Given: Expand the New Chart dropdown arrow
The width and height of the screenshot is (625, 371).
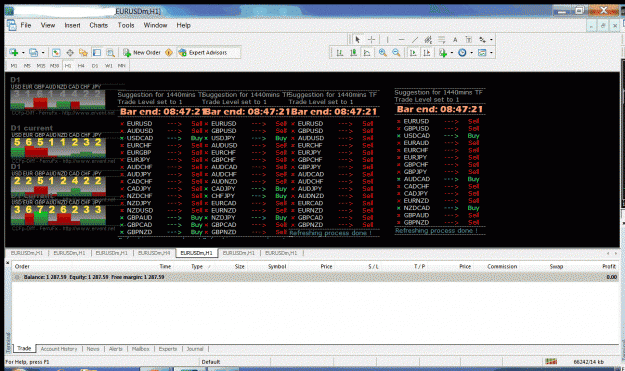Looking at the screenshot, I should click(x=23, y=53).
